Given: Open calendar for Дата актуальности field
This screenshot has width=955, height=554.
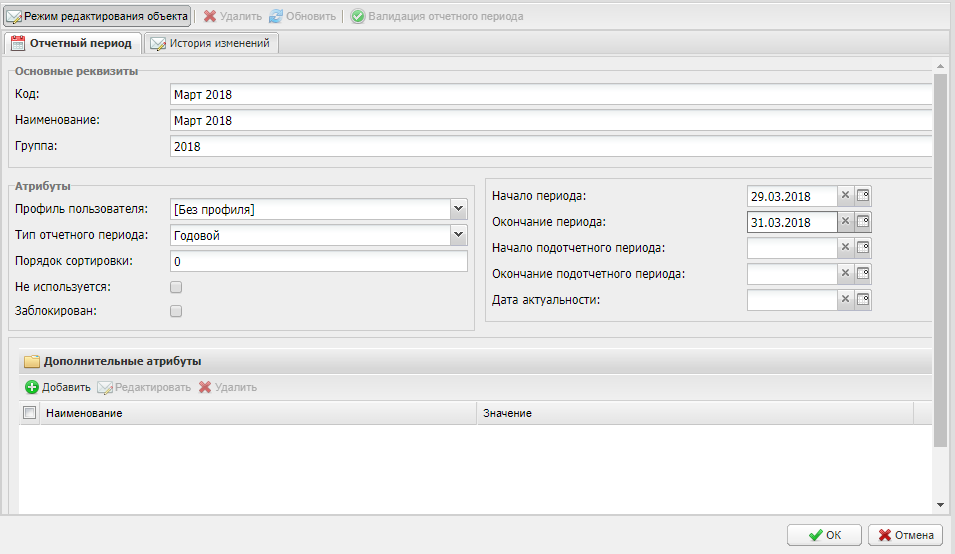Looking at the screenshot, I should [x=863, y=300].
